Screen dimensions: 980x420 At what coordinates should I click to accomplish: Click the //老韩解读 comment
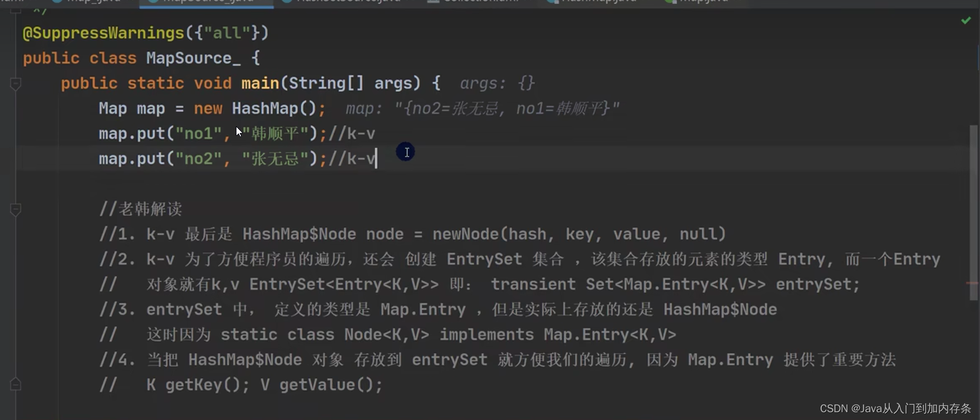[x=140, y=209]
